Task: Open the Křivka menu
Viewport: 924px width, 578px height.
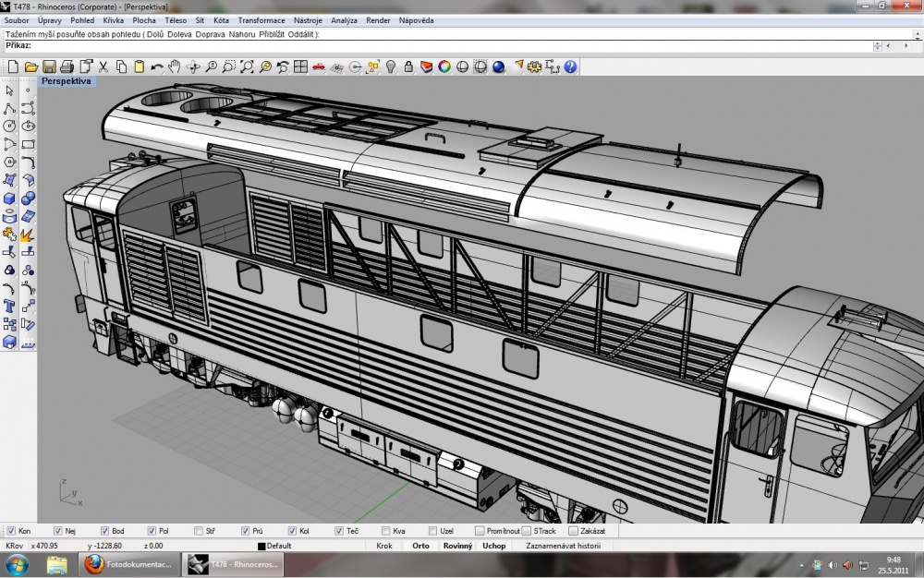Action: [113, 20]
